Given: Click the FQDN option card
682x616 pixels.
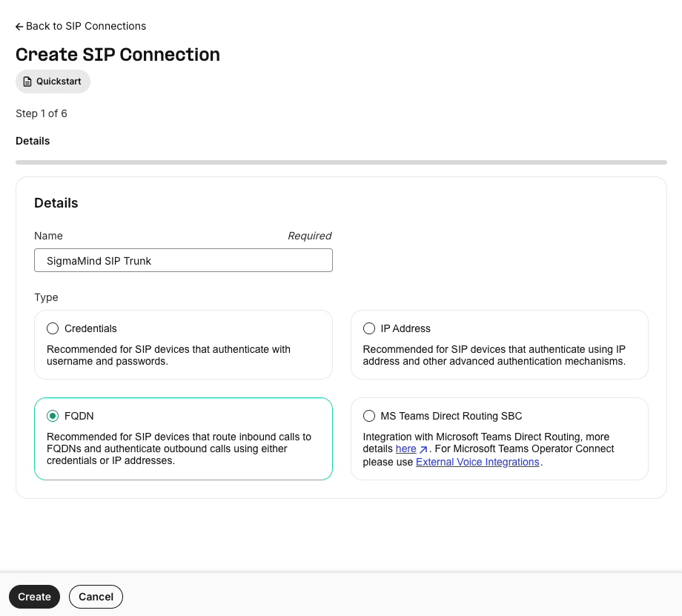Looking at the screenshot, I should click(x=183, y=437).
